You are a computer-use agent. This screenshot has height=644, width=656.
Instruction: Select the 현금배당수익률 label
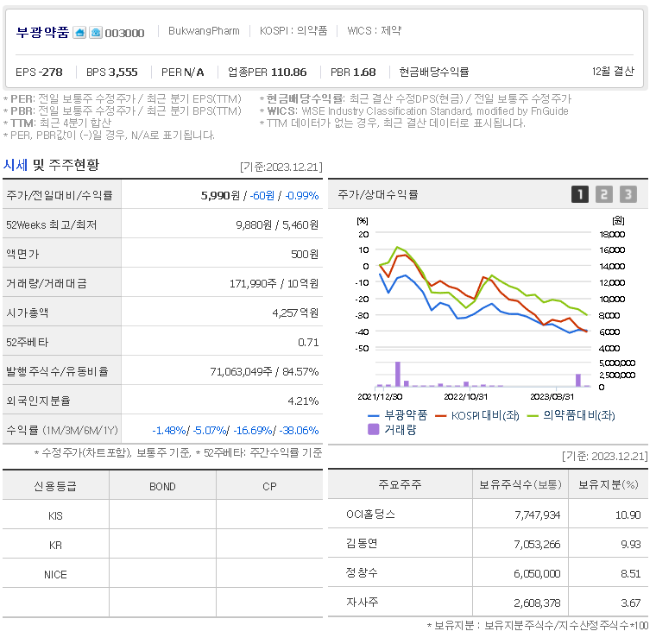(x=434, y=72)
